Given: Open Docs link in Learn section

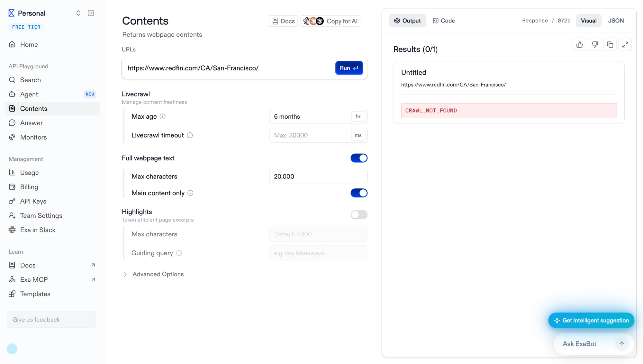Looking at the screenshot, I should (x=52, y=265).
